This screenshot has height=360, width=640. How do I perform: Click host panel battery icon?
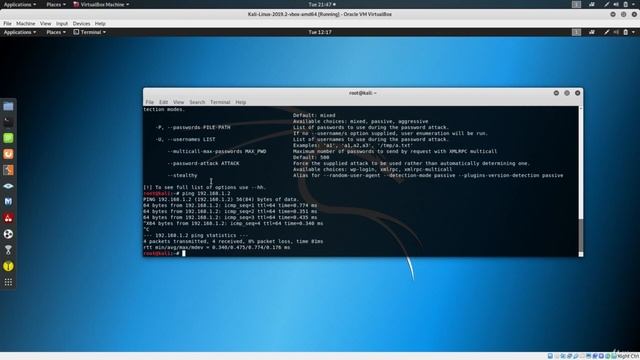coord(626,4)
